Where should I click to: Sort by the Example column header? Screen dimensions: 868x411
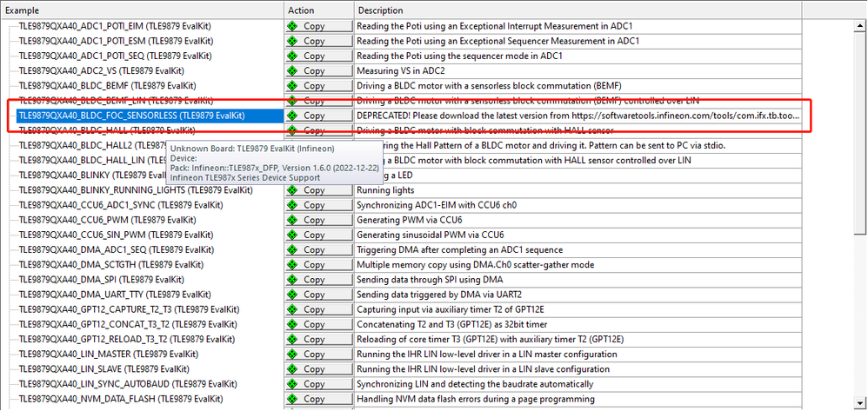[x=143, y=10]
